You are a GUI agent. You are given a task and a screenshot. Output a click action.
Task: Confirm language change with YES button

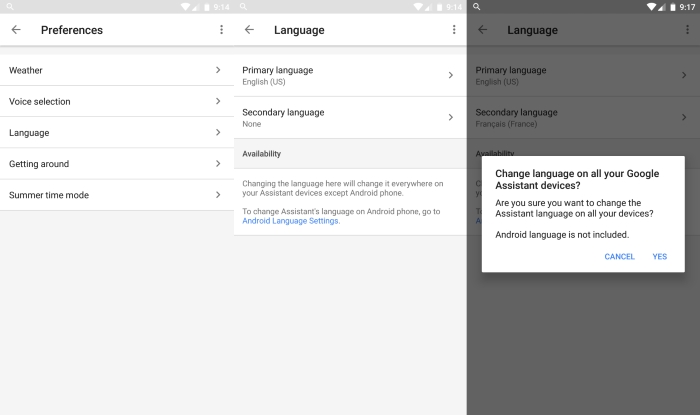point(659,256)
